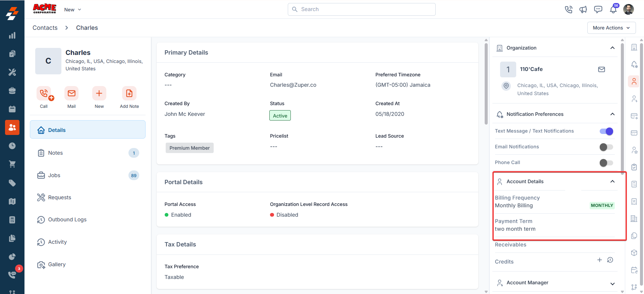Open the More Actions dropdown
The width and height of the screenshot is (644, 294).
pyautogui.click(x=611, y=28)
